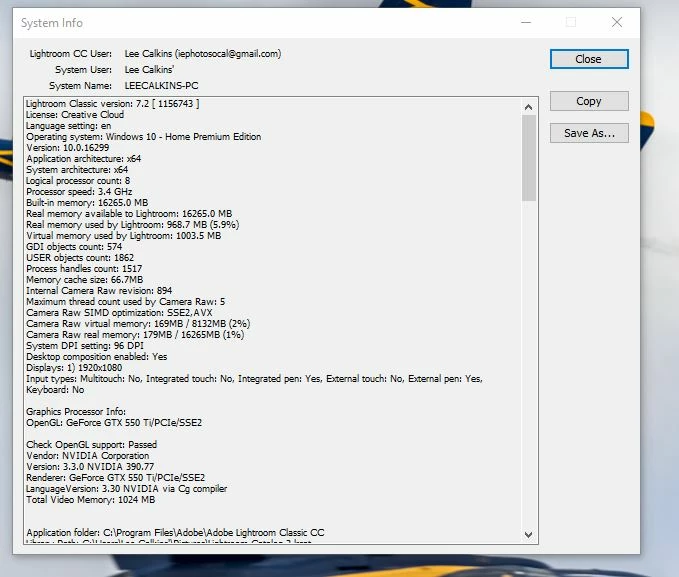
Task: Click the Logical processor count: 8 line
Action: 78,181
